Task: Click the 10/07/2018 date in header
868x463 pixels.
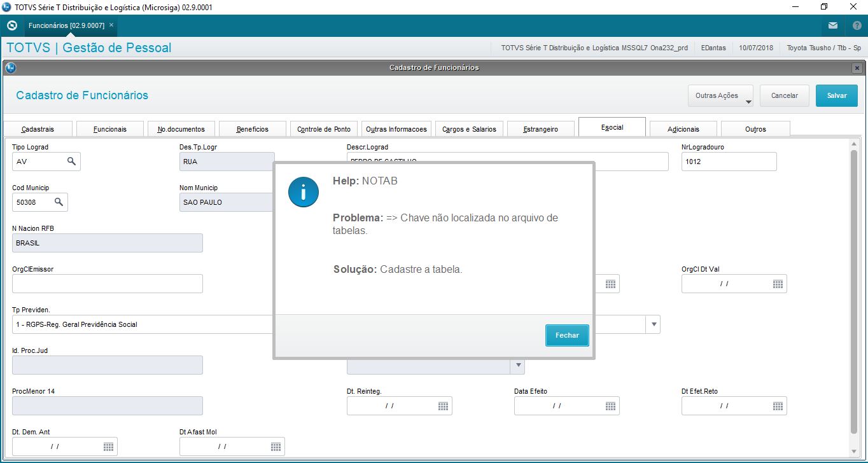Action: click(x=756, y=48)
